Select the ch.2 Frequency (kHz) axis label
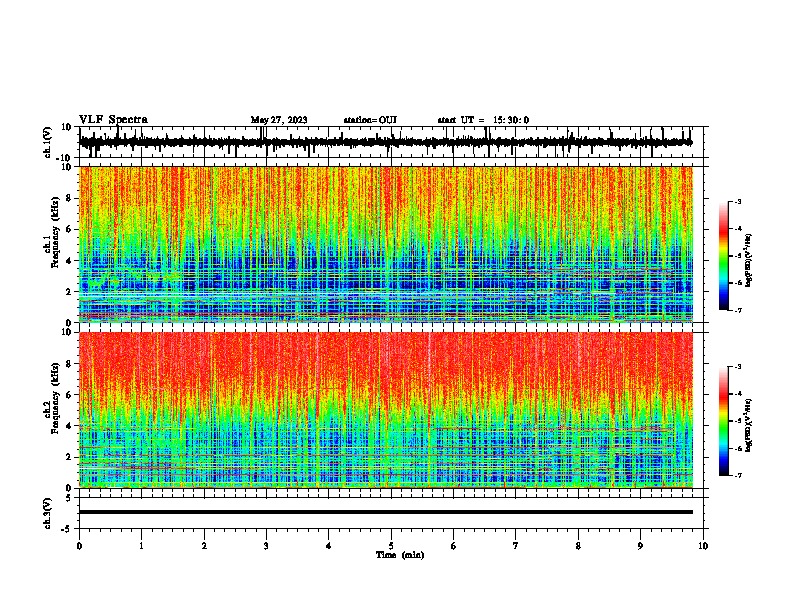The width and height of the screenshot is (792, 612). 54,398
